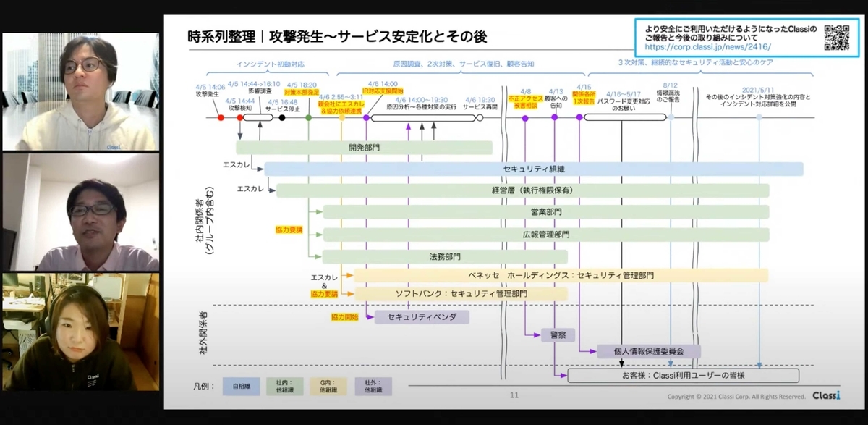The width and height of the screenshot is (868, 425).
Task: Click the 警察 box
Action: pyautogui.click(x=558, y=335)
